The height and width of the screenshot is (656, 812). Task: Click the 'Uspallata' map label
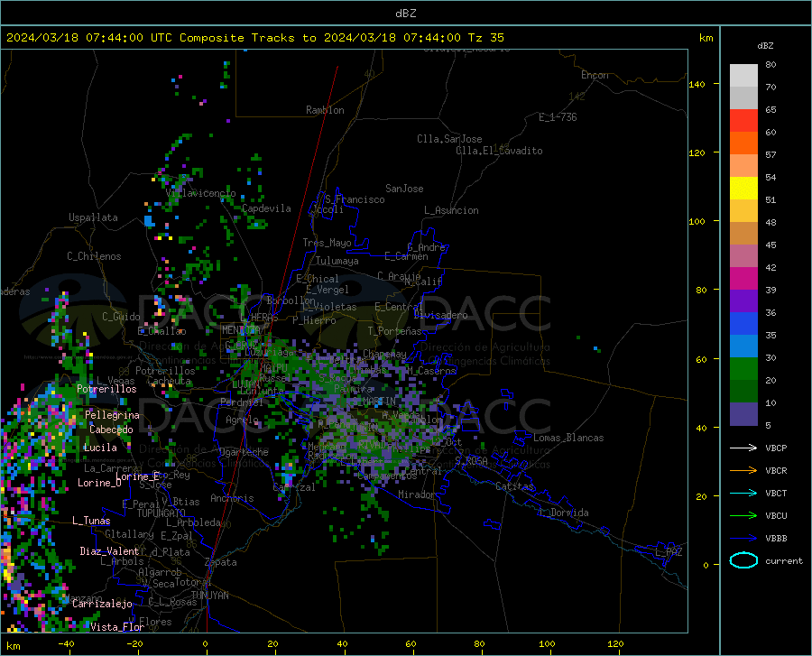click(93, 217)
